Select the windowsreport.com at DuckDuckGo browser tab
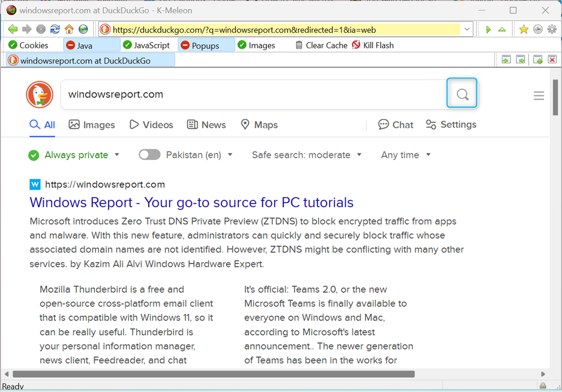The image size is (562, 392). [x=91, y=60]
